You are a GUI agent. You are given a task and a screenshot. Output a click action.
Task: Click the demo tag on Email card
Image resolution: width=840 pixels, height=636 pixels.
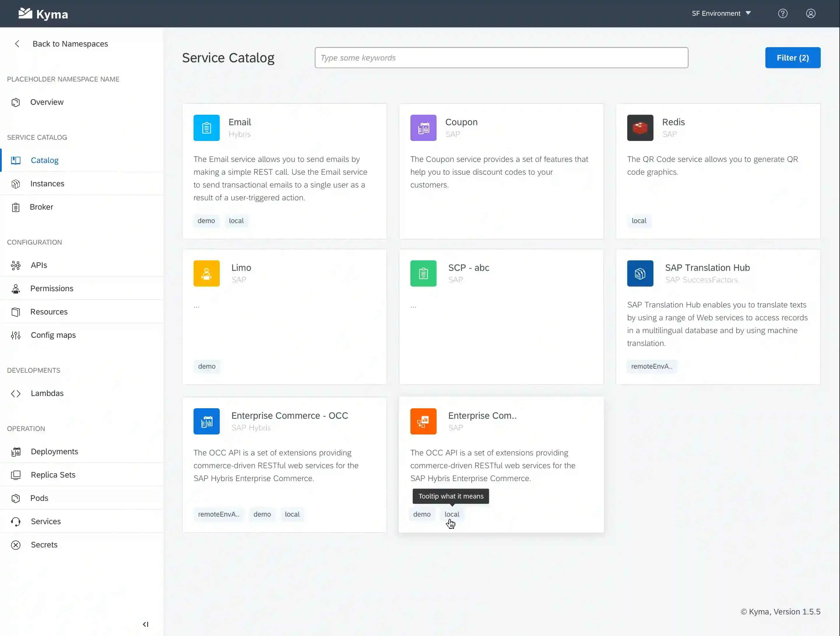206,221
